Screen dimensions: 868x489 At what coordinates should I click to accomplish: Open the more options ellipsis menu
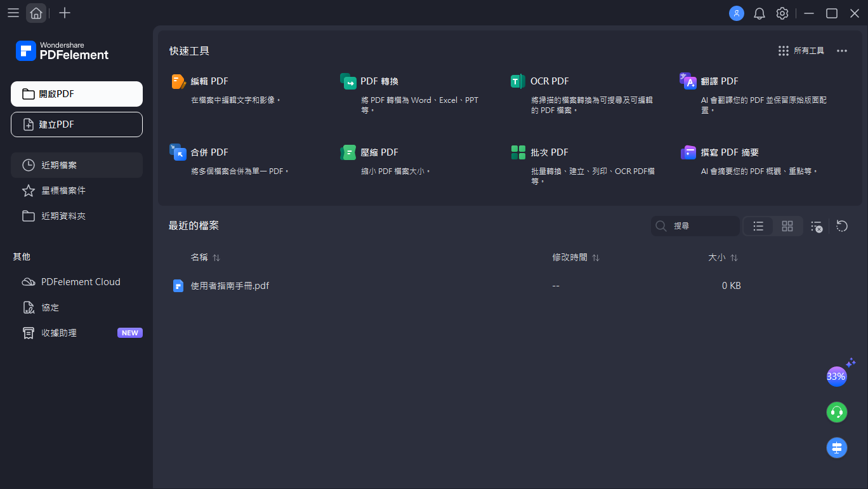841,50
